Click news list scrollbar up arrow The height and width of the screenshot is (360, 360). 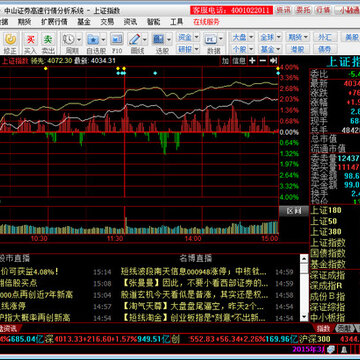[x=304, y=258]
